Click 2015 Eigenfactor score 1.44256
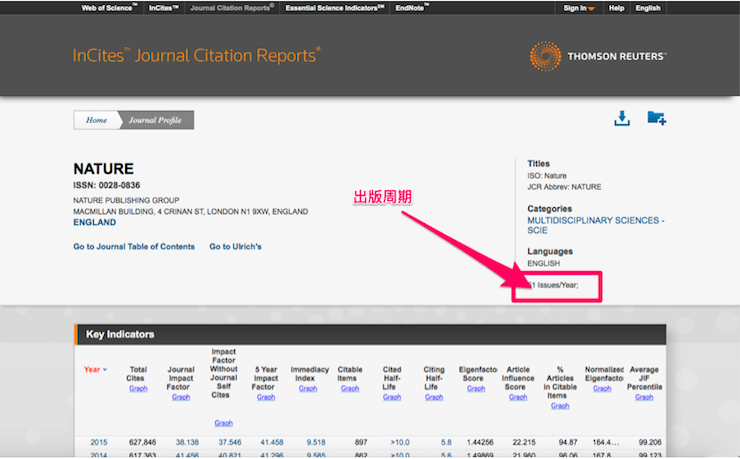The height and width of the screenshot is (459, 740). pyautogui.click(x=480, y=442)
